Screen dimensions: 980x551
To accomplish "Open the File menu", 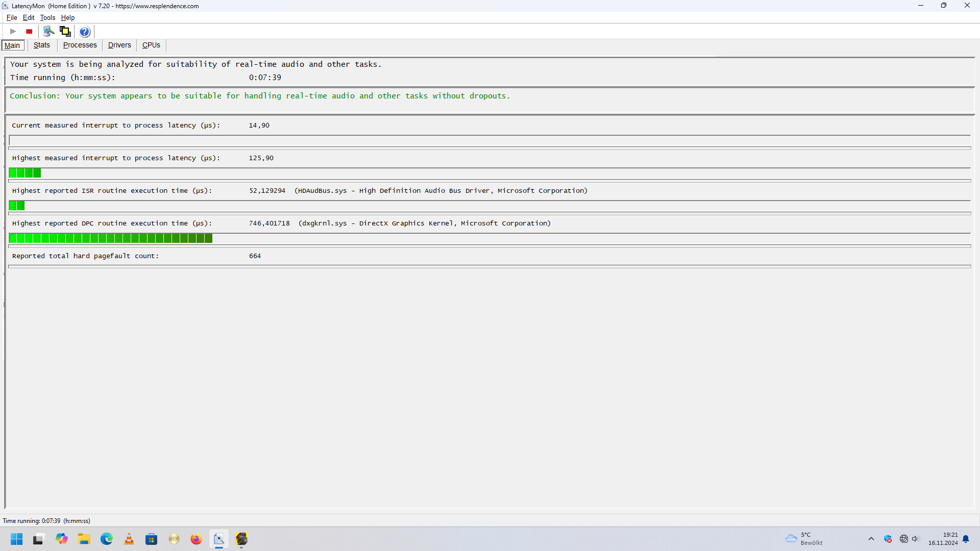I will (12, 18).
